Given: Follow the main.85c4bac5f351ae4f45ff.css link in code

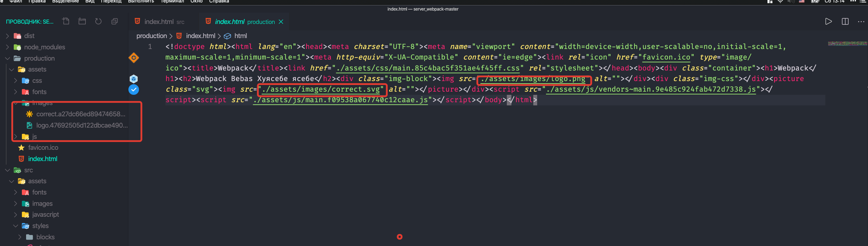Looking at the screenshot, I should (x=428, y=68).
